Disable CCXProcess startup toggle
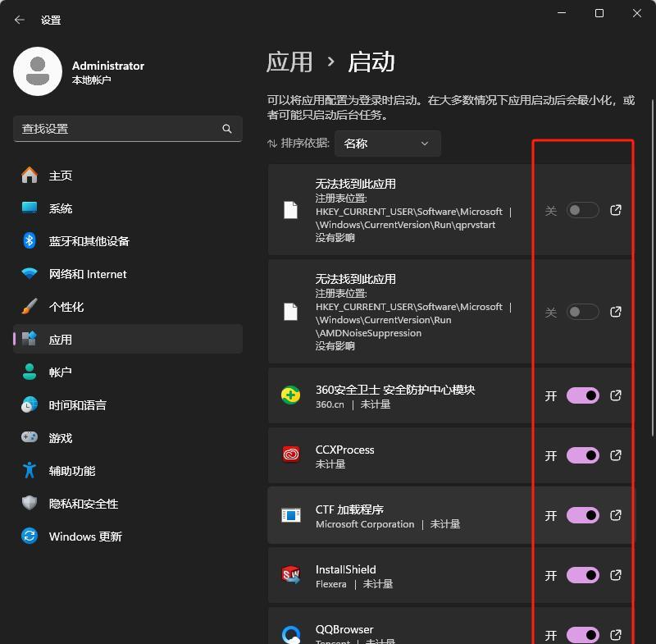 (582, 455)
